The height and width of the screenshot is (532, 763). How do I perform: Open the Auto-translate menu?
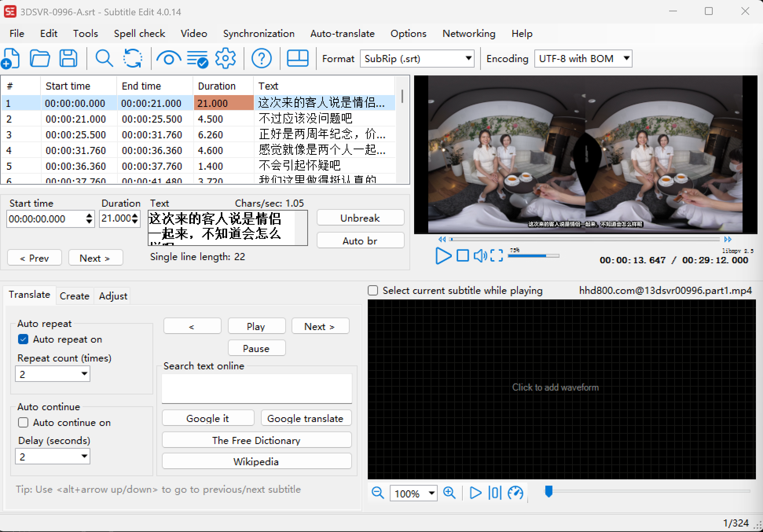(343, 34)
